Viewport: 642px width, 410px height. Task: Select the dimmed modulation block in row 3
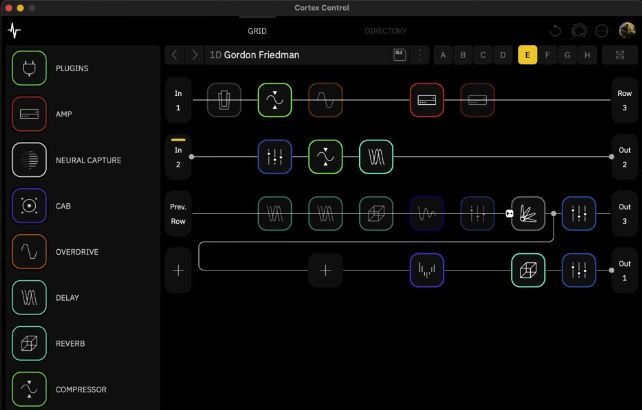click(427, 213)
